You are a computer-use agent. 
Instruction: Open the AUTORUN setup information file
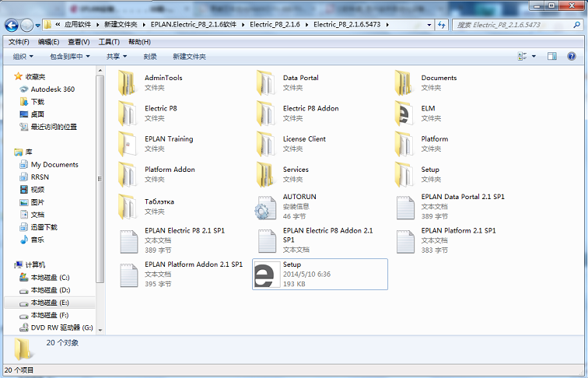click(266, 207)
